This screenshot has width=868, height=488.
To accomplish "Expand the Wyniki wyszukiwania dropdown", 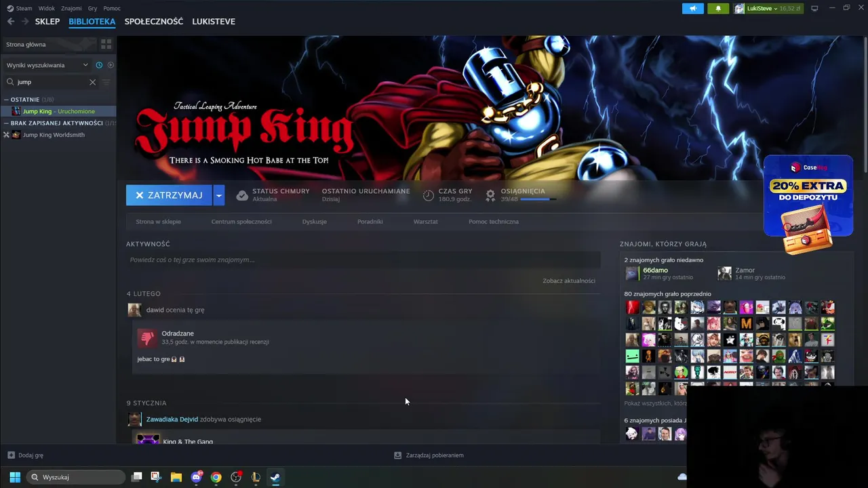I will (47, 65).
